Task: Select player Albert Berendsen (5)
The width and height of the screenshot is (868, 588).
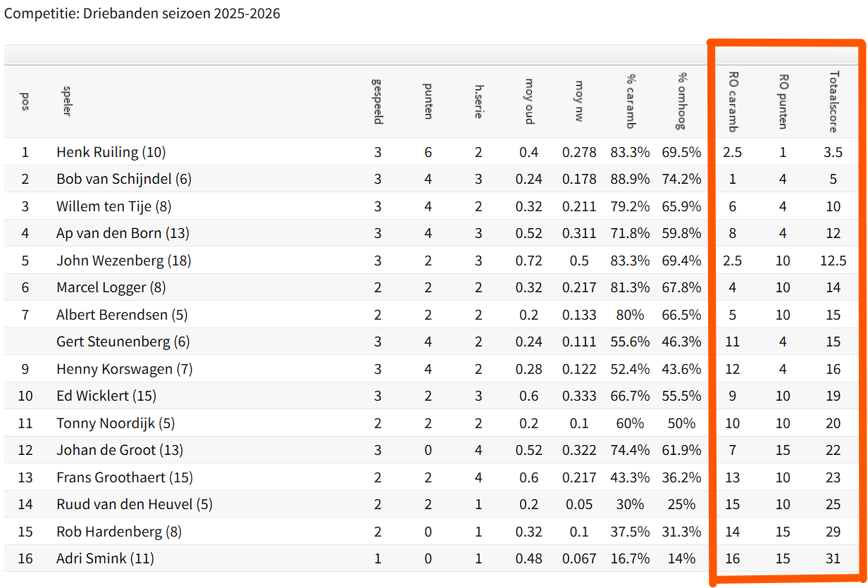Action: 122,315
